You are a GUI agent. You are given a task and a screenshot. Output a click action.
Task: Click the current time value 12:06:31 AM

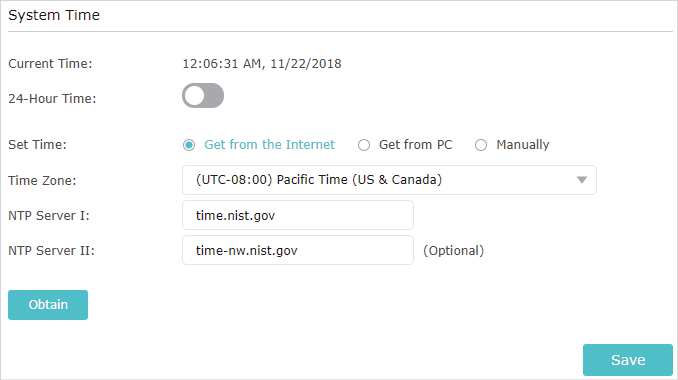221,64
